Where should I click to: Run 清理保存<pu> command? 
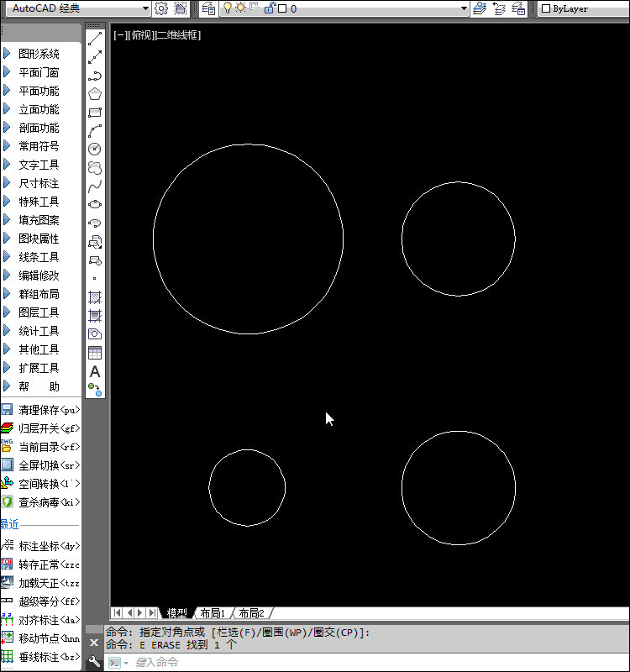[x=40, y=410]
